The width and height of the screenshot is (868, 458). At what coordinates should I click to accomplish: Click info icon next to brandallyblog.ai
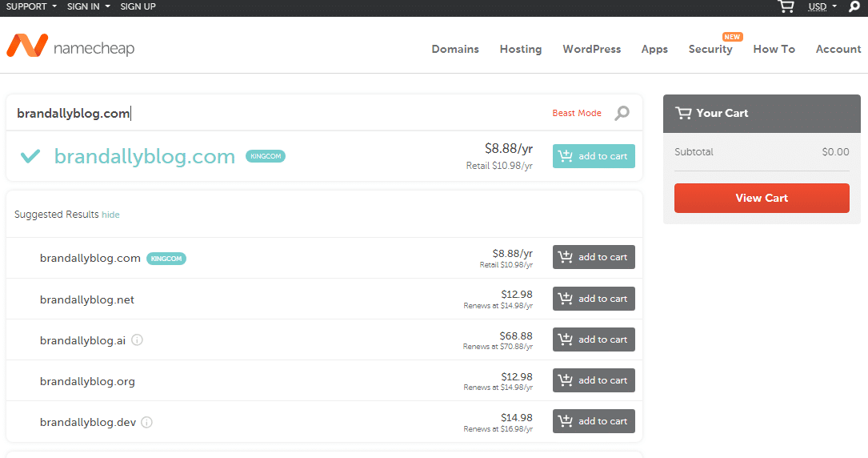click(x=138, y=340)
